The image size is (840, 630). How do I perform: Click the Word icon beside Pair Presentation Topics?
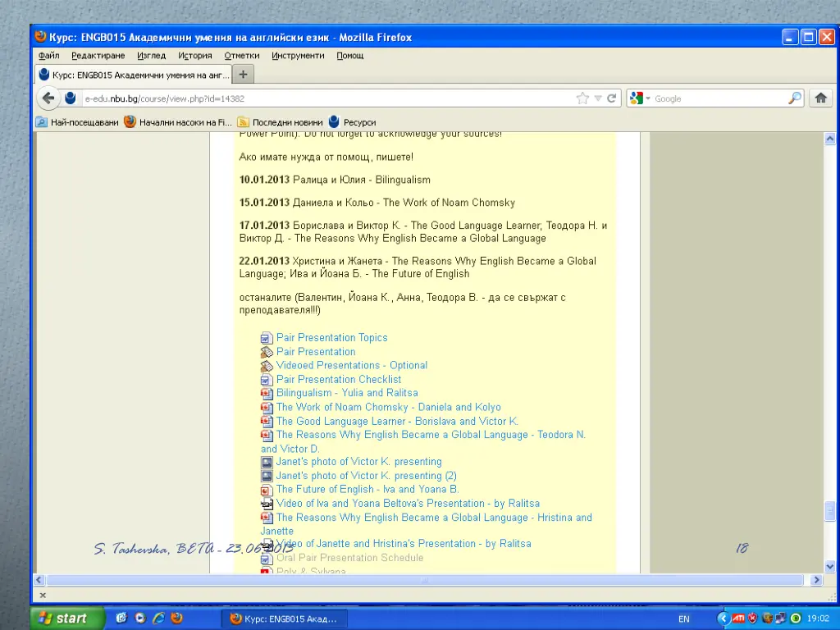pos(267,338)
